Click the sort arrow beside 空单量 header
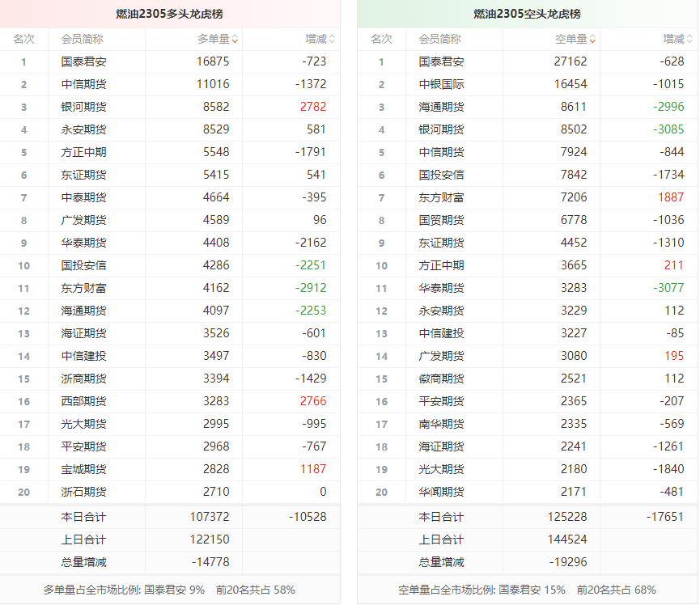The height and width of the screenshot is (605, 700). 592,39
